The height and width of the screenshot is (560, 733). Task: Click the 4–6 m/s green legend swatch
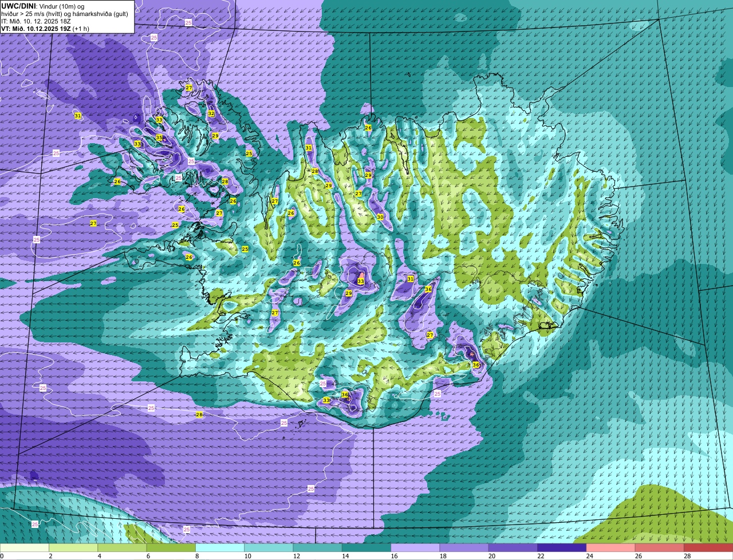[123, 548]
